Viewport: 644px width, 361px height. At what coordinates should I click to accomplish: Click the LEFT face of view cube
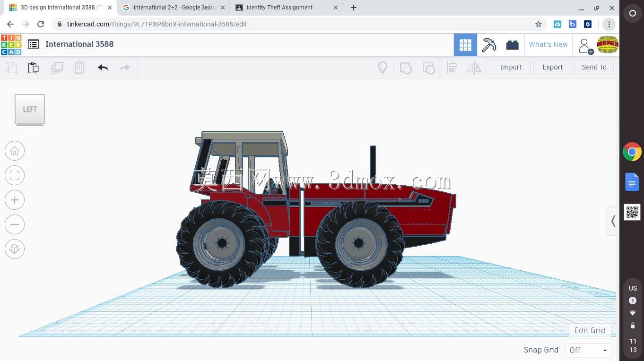point(30,109)
